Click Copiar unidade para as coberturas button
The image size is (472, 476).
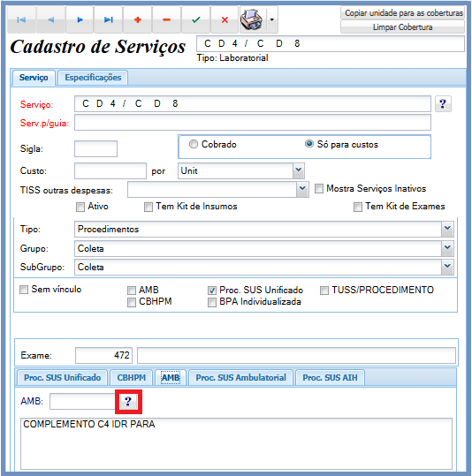point(403,13)
